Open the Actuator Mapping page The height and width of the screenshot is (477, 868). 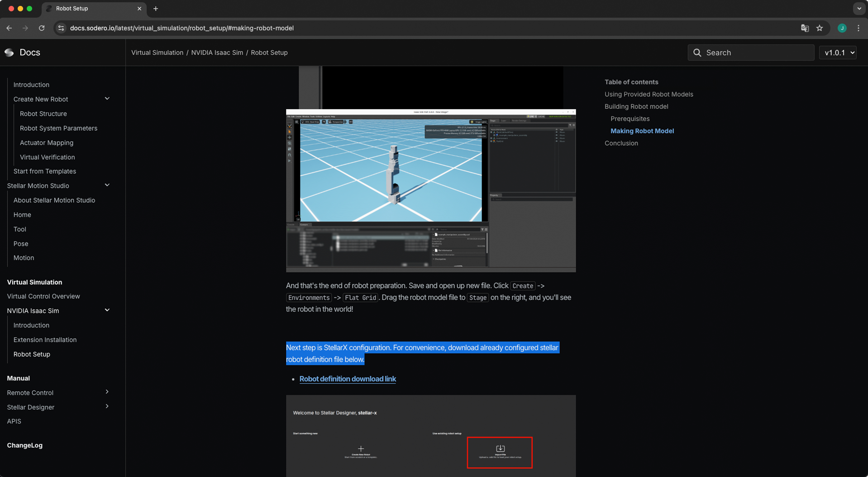pos(47,143)
